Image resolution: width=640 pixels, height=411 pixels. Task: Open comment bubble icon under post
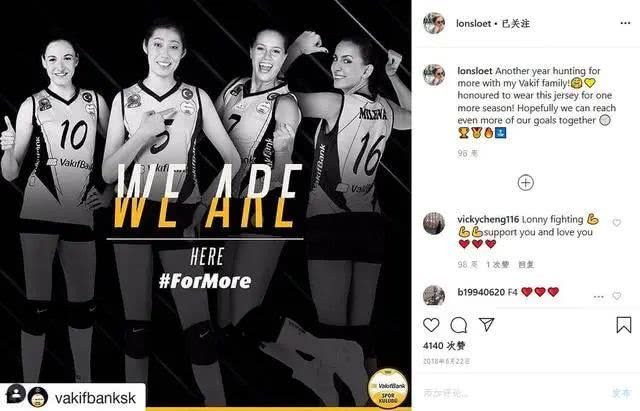tap(459, 325)
